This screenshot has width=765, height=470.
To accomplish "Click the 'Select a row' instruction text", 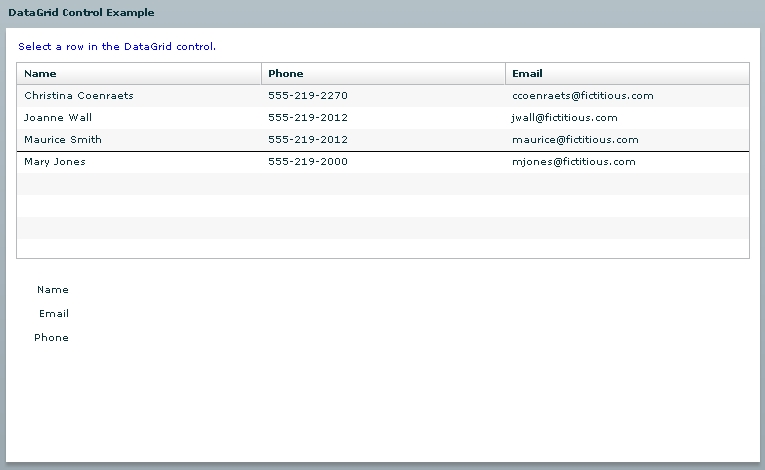I will 117,47.
